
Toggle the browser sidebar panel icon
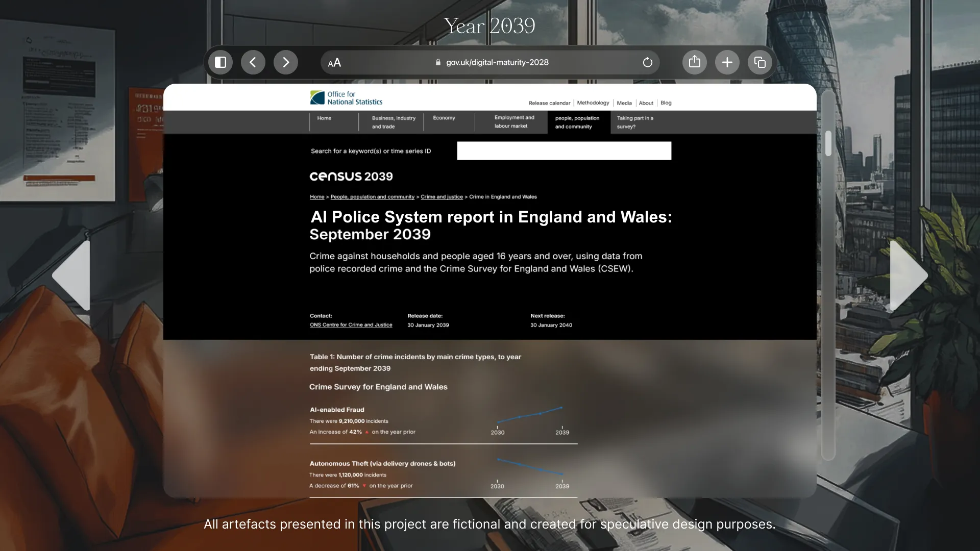[220, 62]
